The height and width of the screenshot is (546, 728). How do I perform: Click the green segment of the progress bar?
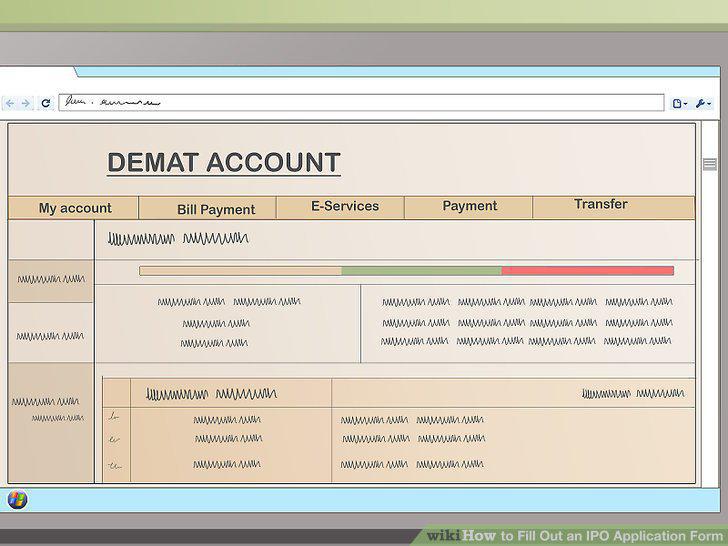click(x=422, y=271)
